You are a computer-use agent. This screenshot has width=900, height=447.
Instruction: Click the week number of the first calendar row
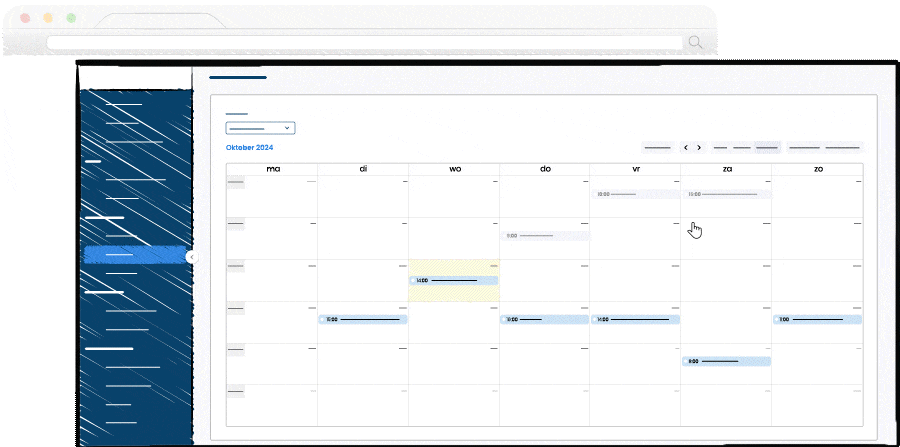tap(236, 182)
